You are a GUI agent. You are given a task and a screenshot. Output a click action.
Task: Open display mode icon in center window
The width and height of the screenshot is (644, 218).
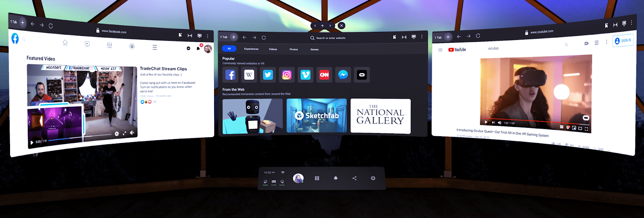[x=413, y=37]
